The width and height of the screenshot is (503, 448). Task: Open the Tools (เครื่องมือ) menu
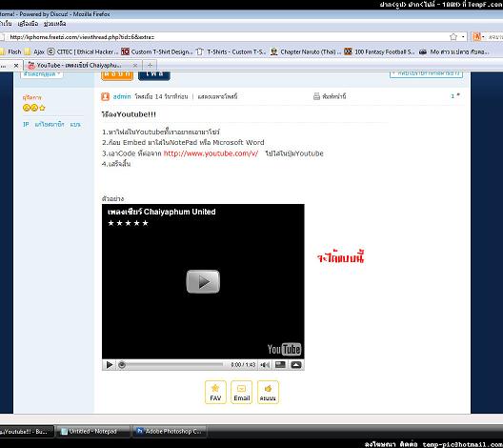28,24
